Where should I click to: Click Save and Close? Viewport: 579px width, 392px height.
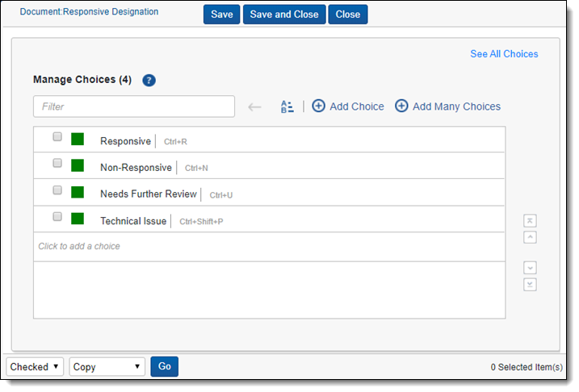click(284, 15)
